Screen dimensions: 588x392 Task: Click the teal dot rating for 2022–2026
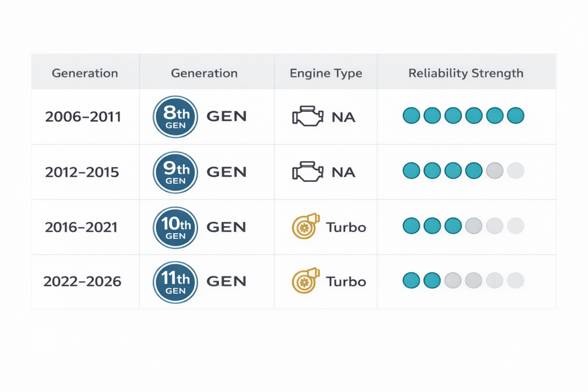point(422,280)
